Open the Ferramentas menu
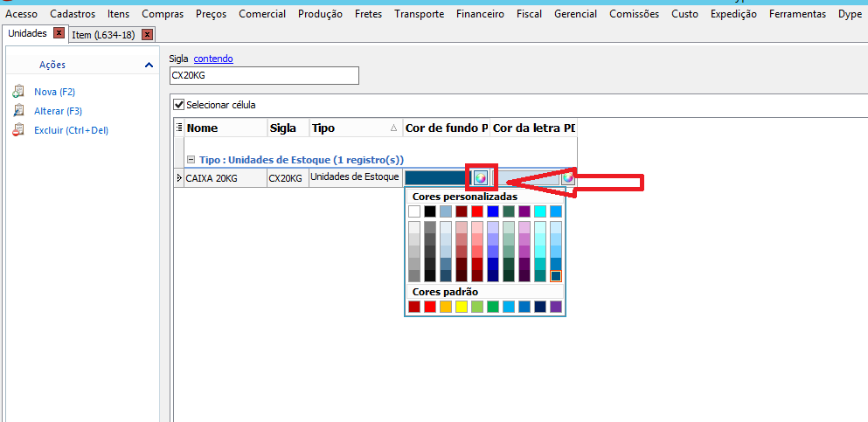Screen dimensions: 868x422 [797, 14]
